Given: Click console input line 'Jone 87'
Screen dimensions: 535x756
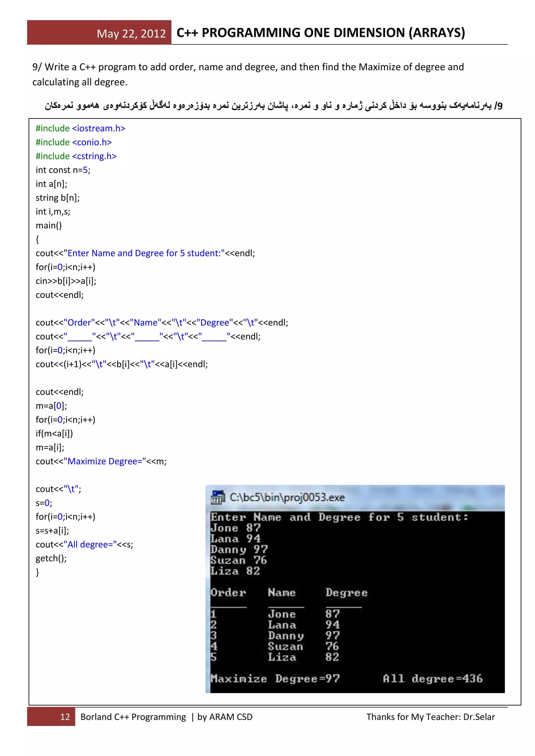Looking at the screenshot, I should coord(236,528).
